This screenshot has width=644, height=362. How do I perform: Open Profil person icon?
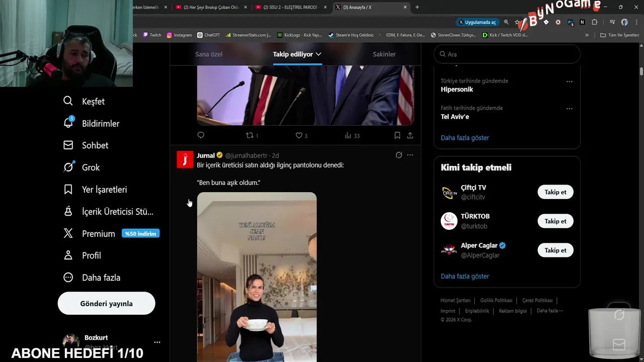68,255
